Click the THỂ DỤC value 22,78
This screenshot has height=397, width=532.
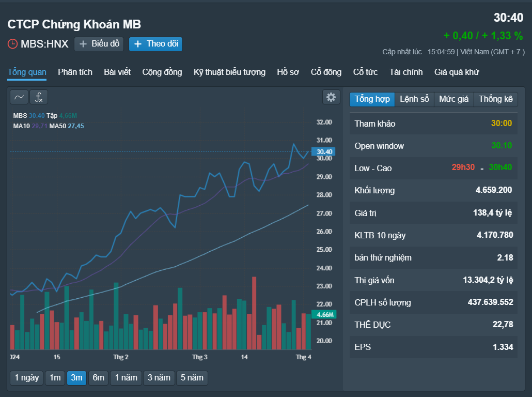pos(503,325)
